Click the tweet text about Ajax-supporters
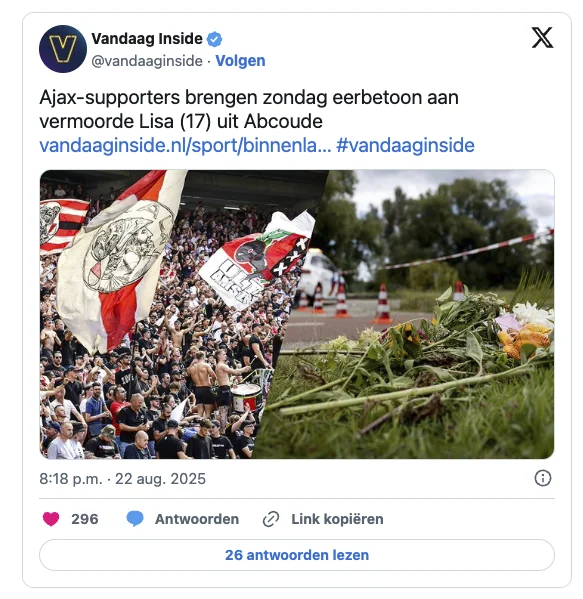Viewport: 583px width, 599px height. click(x=249, y=109)
